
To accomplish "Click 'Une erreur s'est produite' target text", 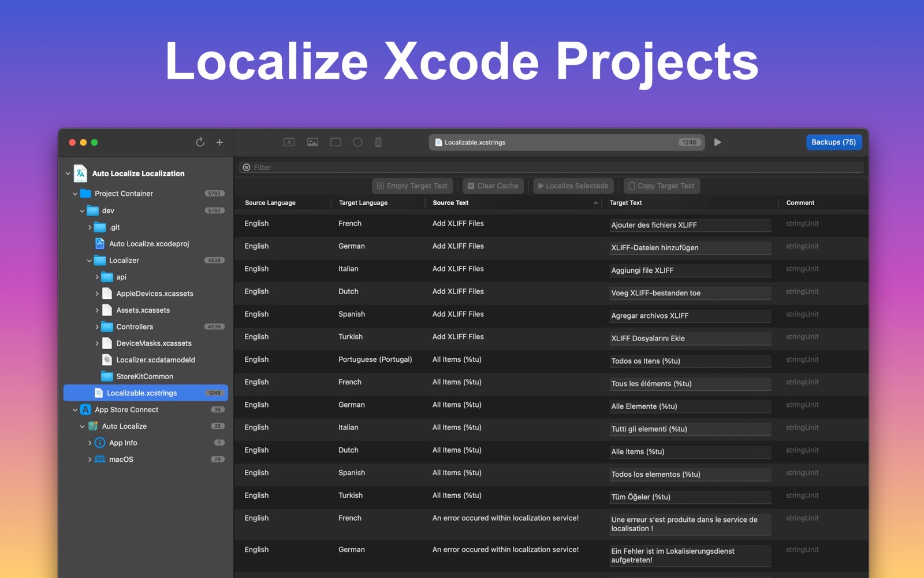I will coord(690,524).
